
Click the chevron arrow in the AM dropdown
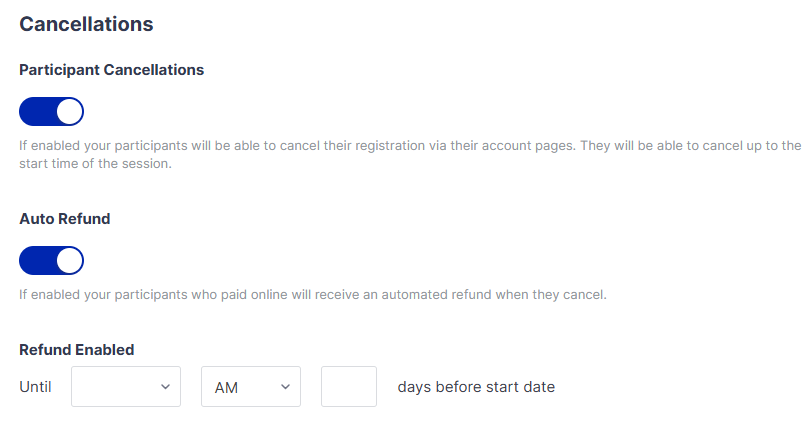(x=285, y=386)
